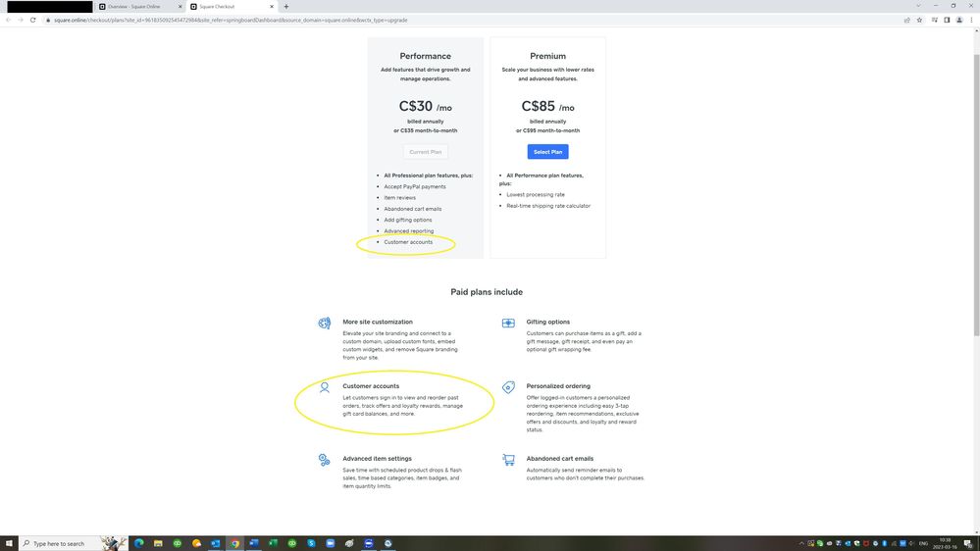The image size is (980, 551).
Task: Bookmark this page with the star icon
Action: (919, 20)
